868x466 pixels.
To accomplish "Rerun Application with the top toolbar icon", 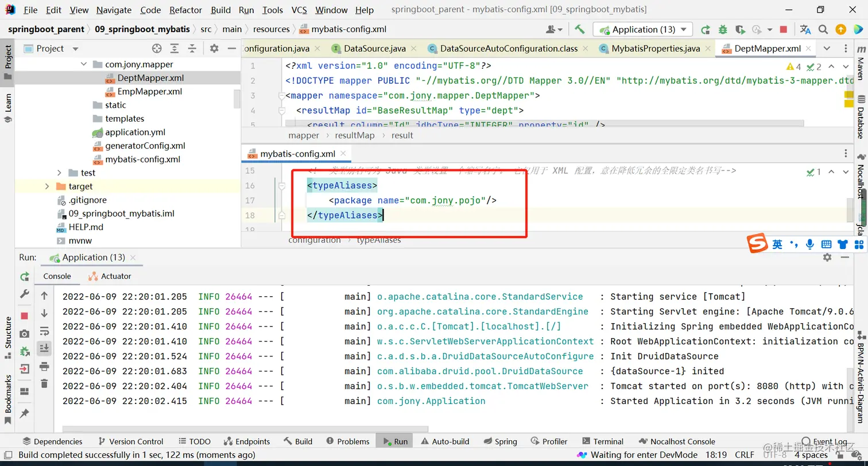I will point(705,29).
